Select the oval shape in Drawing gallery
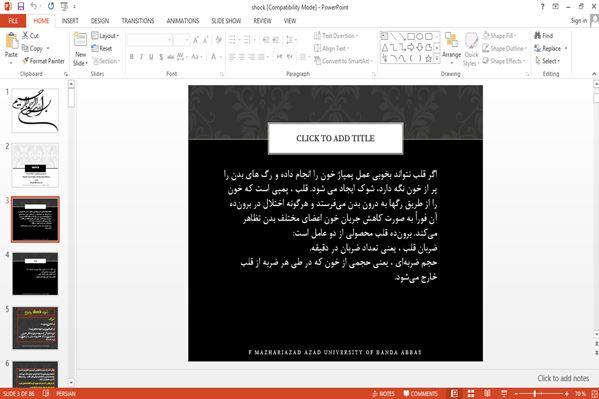Viewport: 599px width, 399px height. (x=420, y=37)
